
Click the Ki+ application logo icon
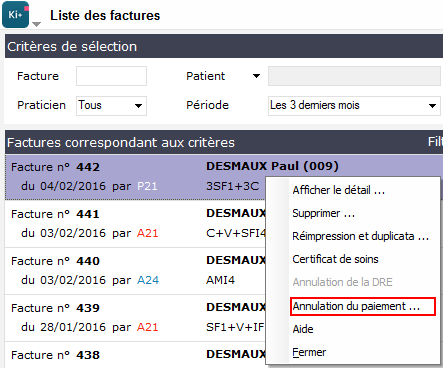15,15
